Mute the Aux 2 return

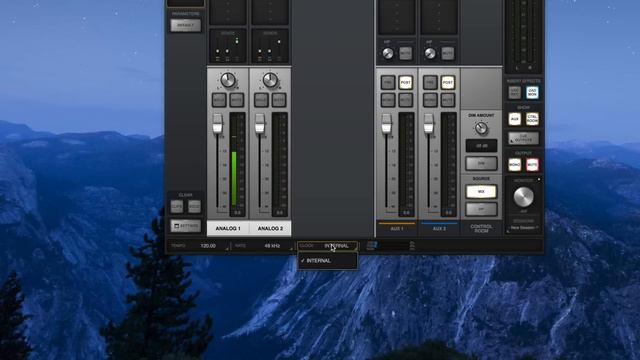tap(448, 100)
